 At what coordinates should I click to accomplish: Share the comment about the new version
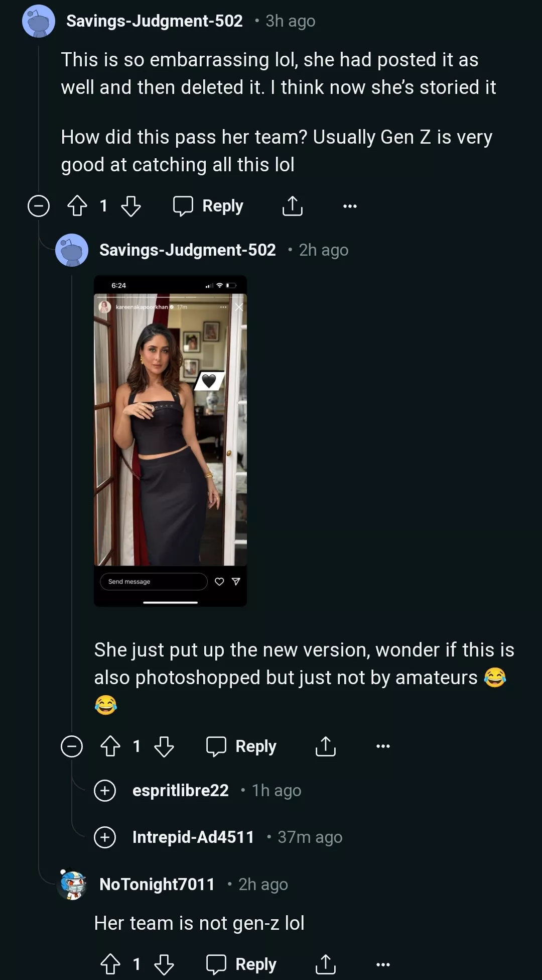[325, 746]
